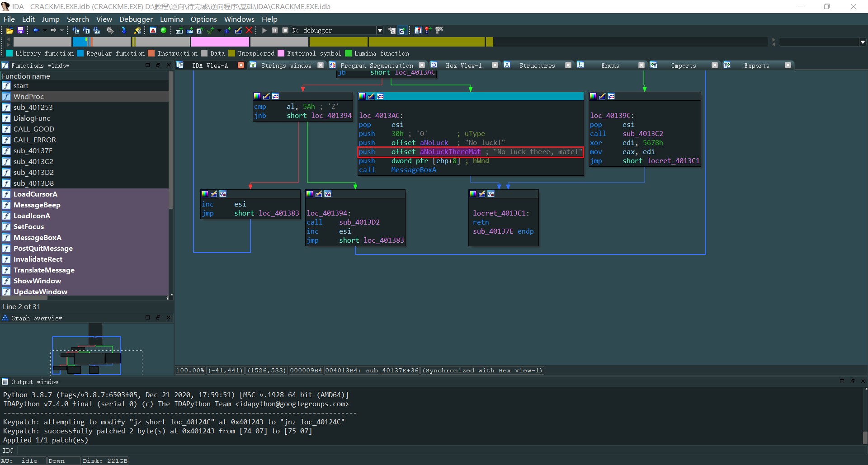This screenshot has width=868, height=465.
Task: Select the Imports tab
Action: pyautogui.click(x=683, y=66)
